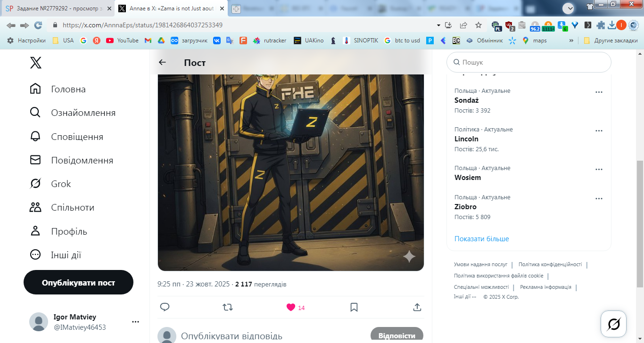Screen dimensions: 644x343
Task: Open Ознайомлення explore section
Action: pyautogui.click(x=73, y=113)
